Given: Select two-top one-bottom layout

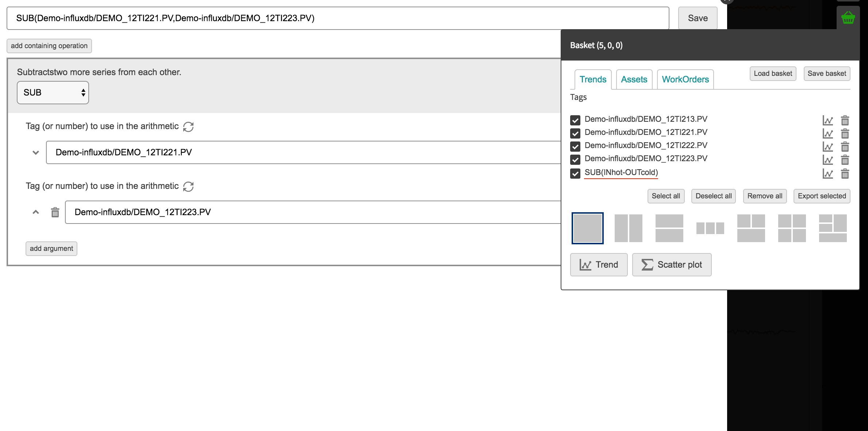Looking at the screenshot, I should pos(751,228).
